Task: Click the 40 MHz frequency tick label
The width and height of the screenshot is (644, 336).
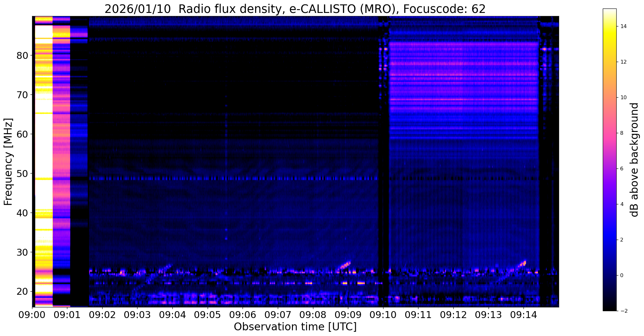Action: coord(22,213)
